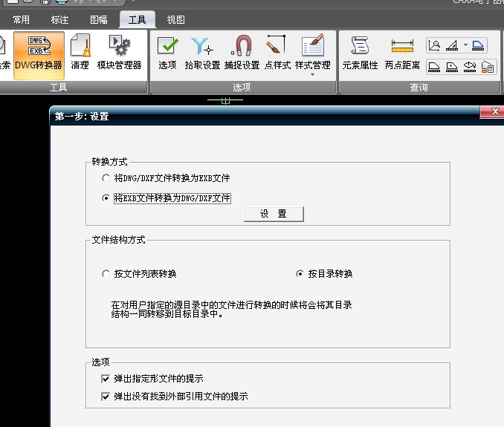This screenshot has height=427, width=504.
Task: Close the 第一步: 设置 dialog
Action: pos(494,111)
